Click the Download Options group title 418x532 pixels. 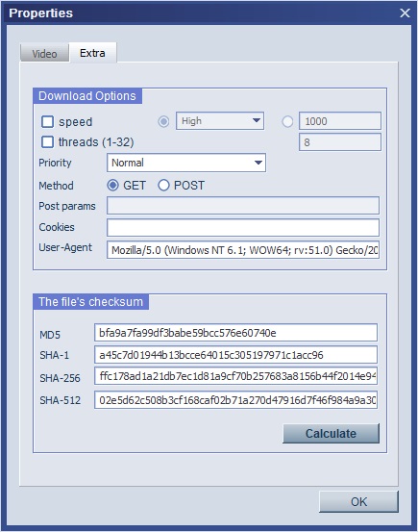point(87,96)
